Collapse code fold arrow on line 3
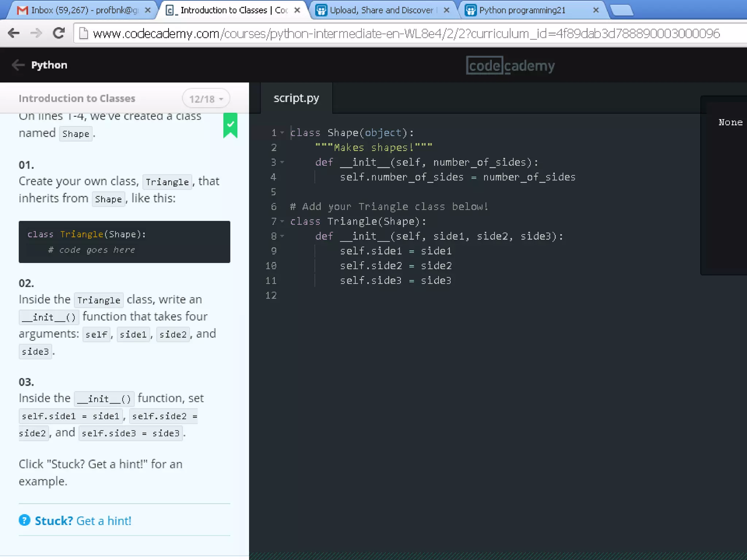The image size is (747, 560). click(282, 162)
